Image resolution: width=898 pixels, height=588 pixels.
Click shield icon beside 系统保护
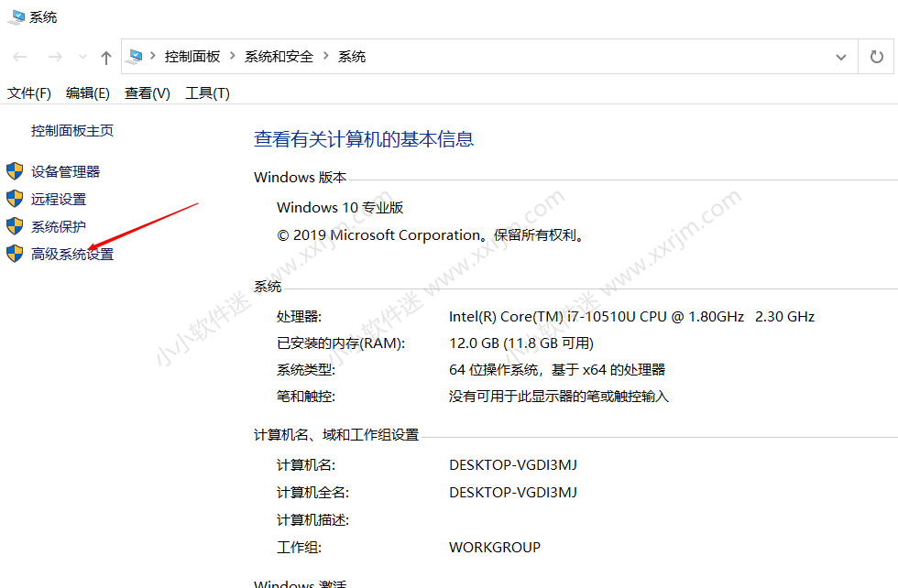[x=15, y=226]
